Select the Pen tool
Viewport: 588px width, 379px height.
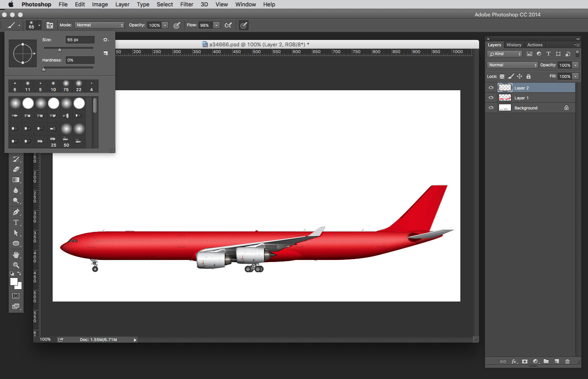tap(16, 212)
